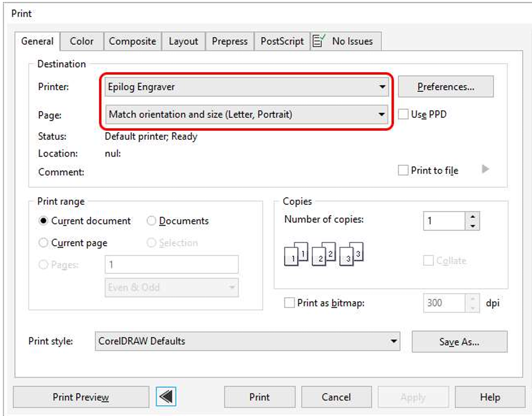The width and height of the screenshot is (532, 416).
Task: Click the collapse preview arrow icon
Action: (x=166, y=397)
